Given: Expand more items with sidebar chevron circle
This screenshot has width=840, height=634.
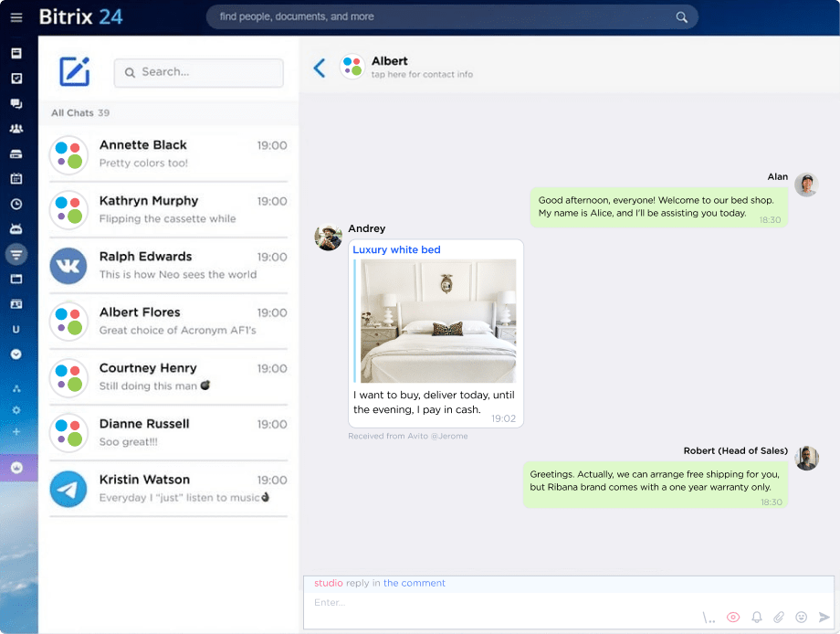Looking at the screenshot, I should 16,354.
